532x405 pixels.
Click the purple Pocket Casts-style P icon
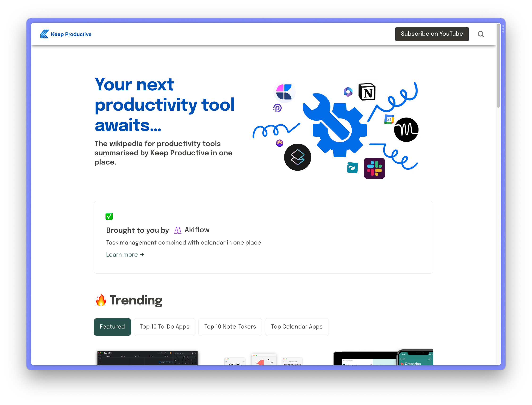pyautogui.click(x=277, y=108)
